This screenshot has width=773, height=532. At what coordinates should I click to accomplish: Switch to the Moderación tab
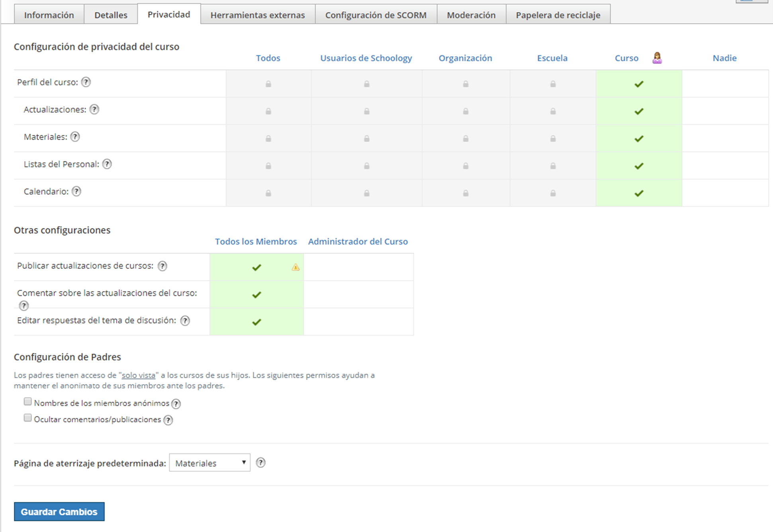[471, 15]
